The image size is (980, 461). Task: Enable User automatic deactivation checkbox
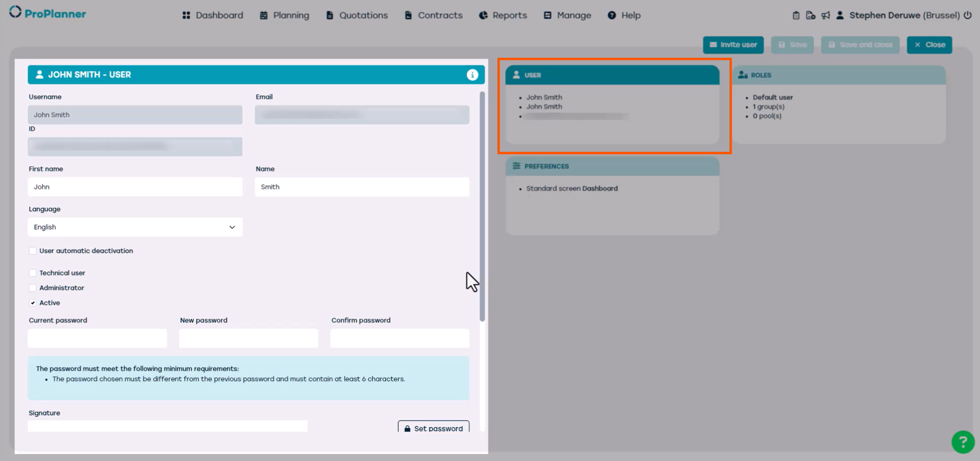[x=33, y=251]
